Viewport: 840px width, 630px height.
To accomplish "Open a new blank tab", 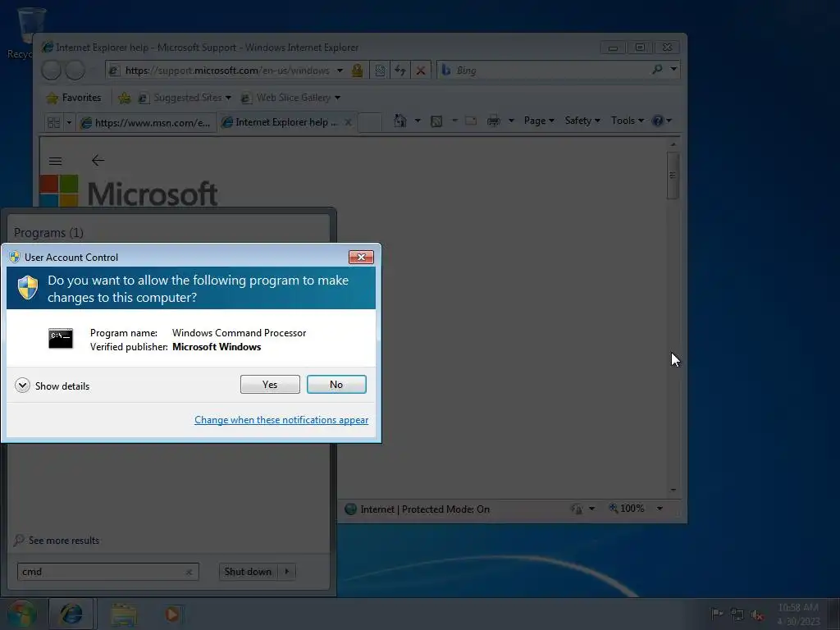I will tap(370, 122).
